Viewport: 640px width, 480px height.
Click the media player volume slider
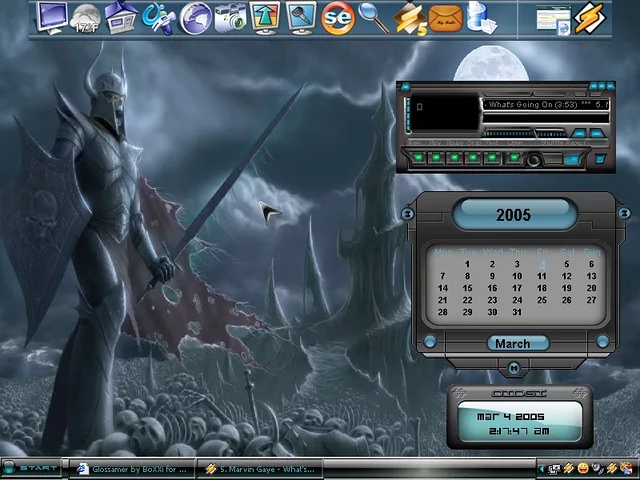coord(510,133)
